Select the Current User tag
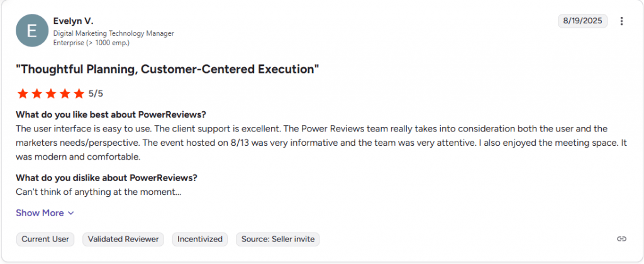 [x=45, y=239]
